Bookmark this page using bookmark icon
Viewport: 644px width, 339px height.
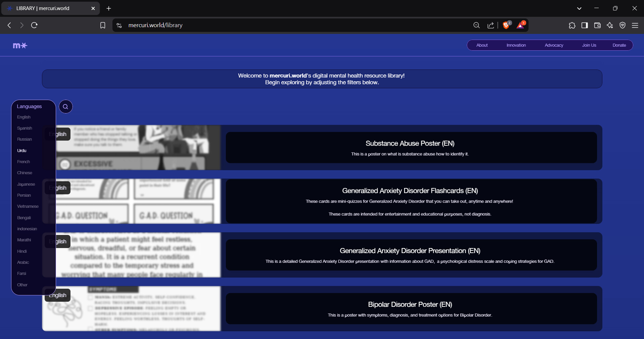click(x=103, y=26)
